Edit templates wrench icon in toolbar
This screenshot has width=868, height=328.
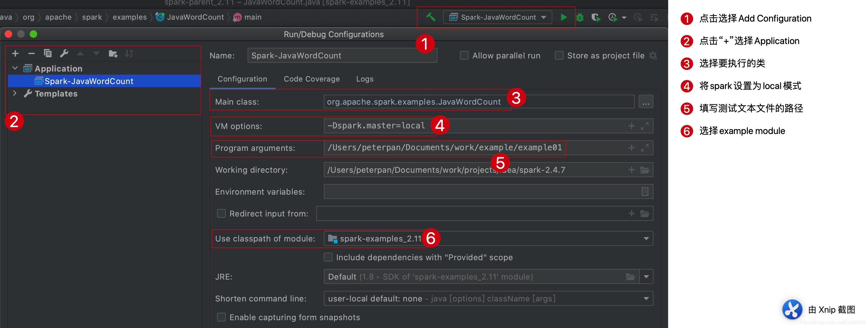pos(64,53)
